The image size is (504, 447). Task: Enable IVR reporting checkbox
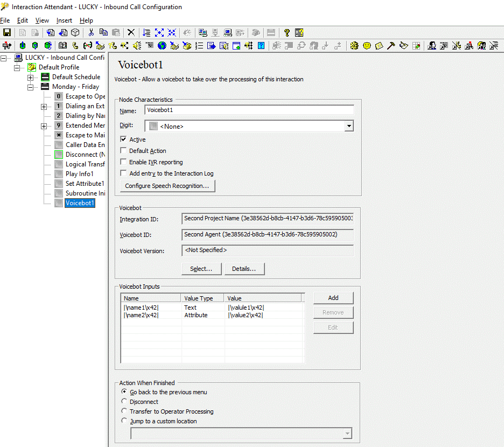(x=123, y=162)
